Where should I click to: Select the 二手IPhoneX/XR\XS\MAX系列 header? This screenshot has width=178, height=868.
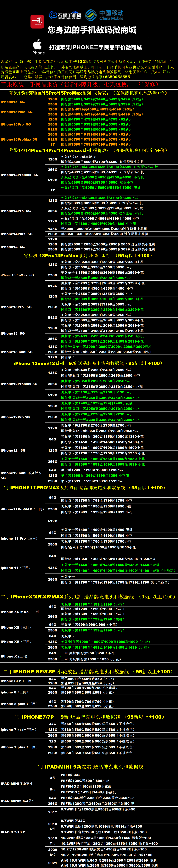(88, 597)
